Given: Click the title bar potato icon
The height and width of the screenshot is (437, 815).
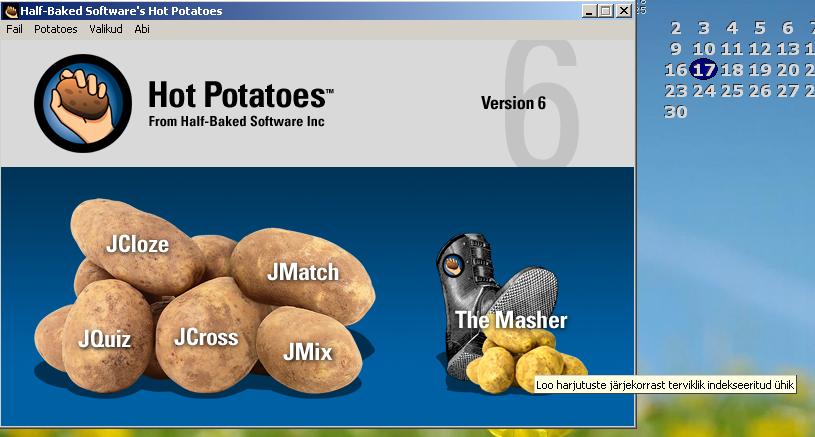Looking at the screenshot, I should point(10,11).
